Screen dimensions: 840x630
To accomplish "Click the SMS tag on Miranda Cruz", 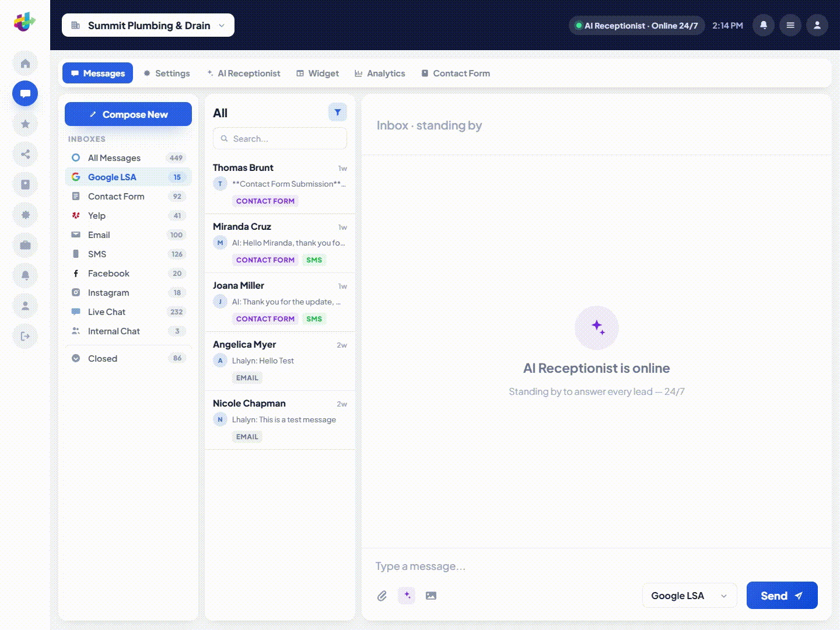I will pos(314,260).
